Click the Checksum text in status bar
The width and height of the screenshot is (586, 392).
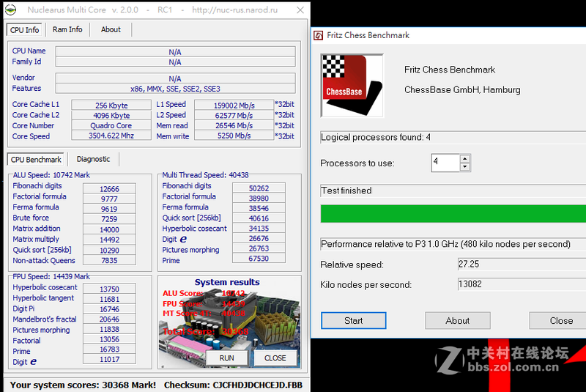click(233, 385)
